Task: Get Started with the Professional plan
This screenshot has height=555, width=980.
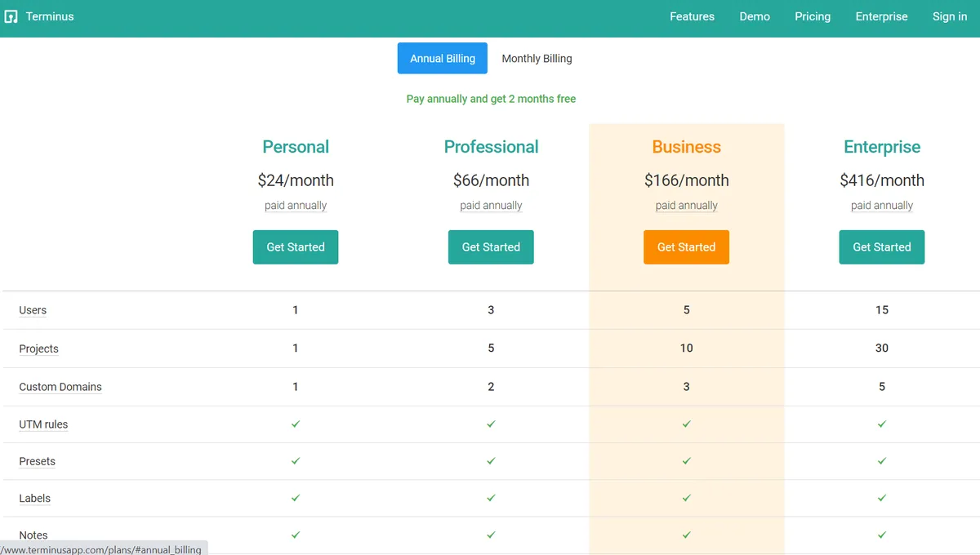Action: (x=491, y=247)
